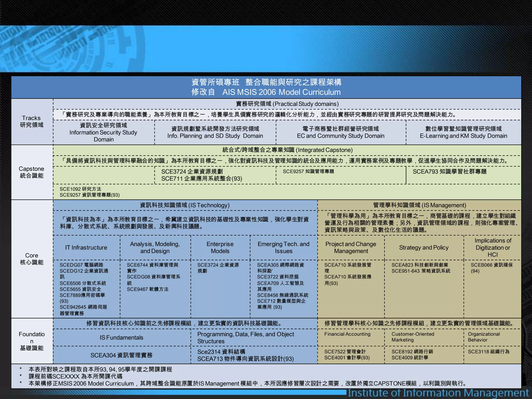Viewport: 532px width, 399px height.
Task: Click SCE7522 管理會計 course
Action: (345, 352)
